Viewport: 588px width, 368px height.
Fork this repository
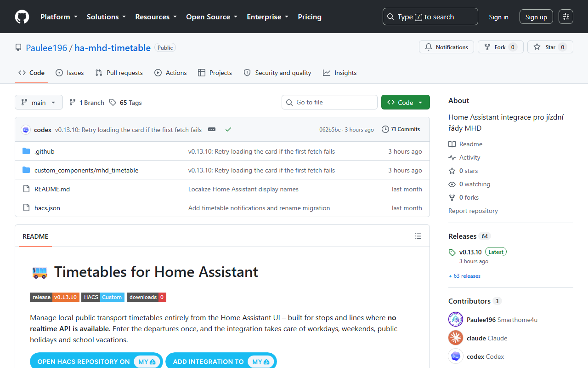(500, 47)
